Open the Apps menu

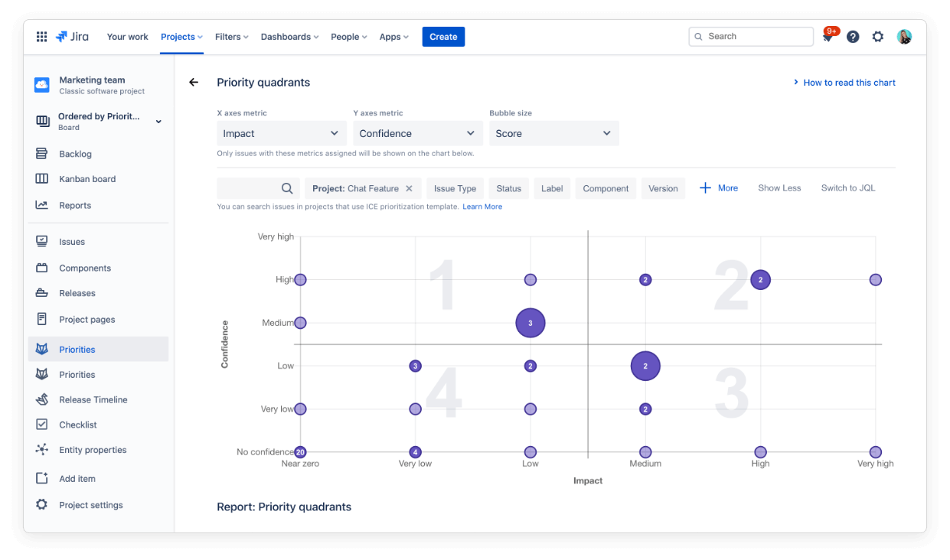point(394,37)
